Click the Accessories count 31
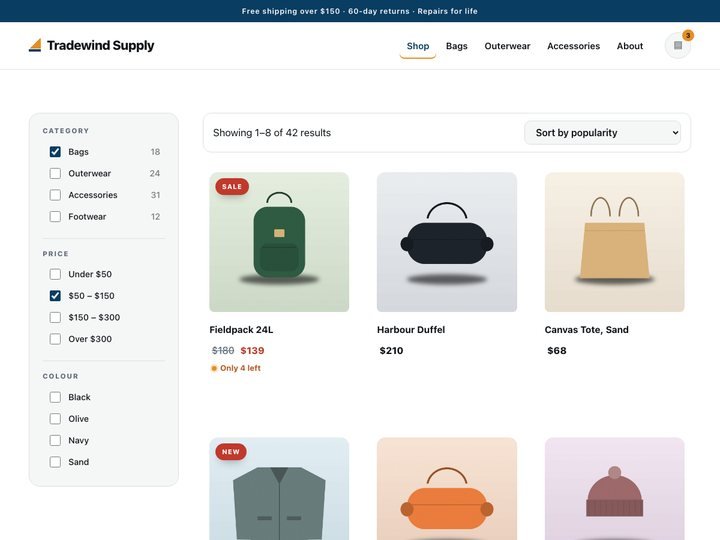Screen dimensions: 720x540 [155, 195]
